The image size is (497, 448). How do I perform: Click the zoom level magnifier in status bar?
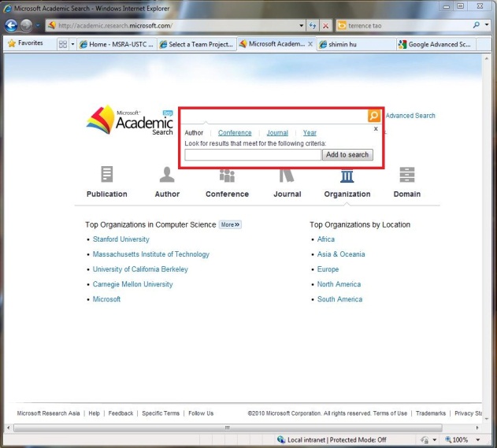pos(448,439)
